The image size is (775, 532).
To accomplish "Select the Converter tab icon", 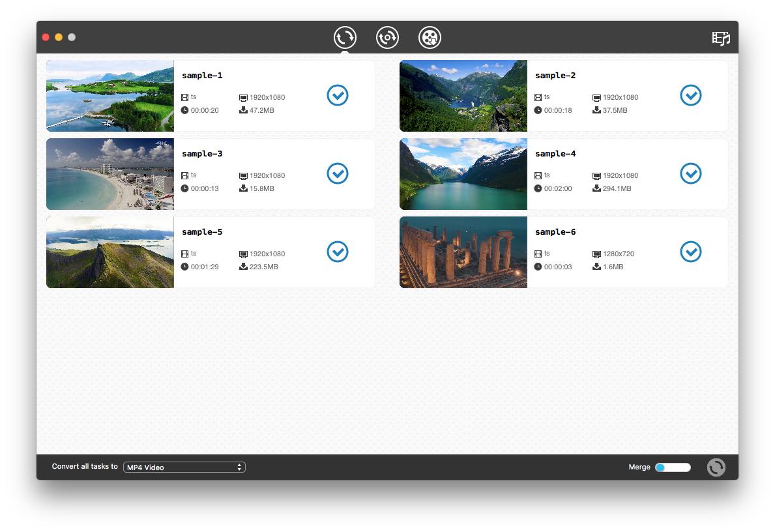I will click(345, 37).
